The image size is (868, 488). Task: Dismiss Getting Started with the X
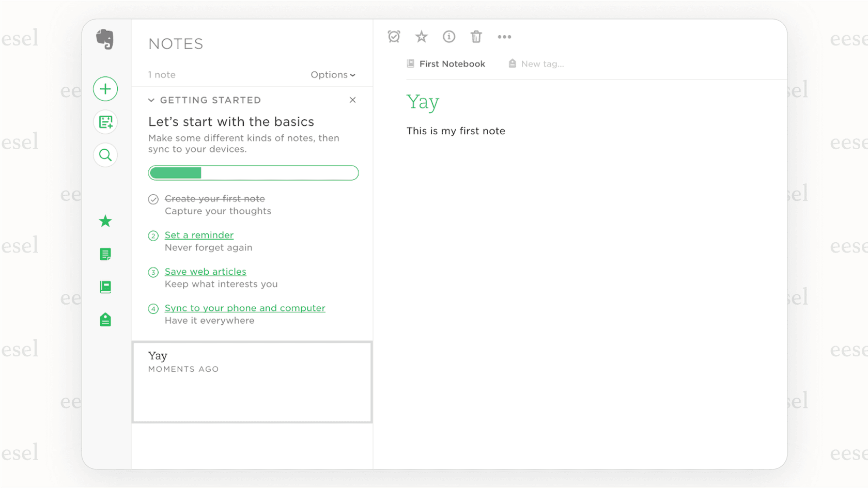click(352, 100)
